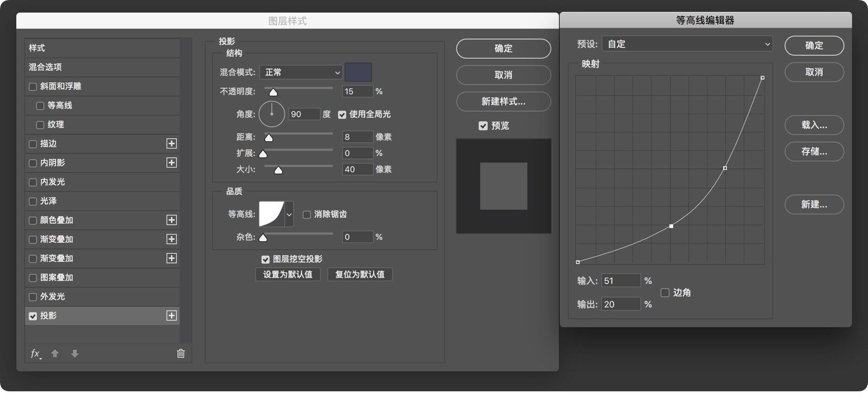Enable the 斜面和浮雕 checkbox

tap(33, 87)
